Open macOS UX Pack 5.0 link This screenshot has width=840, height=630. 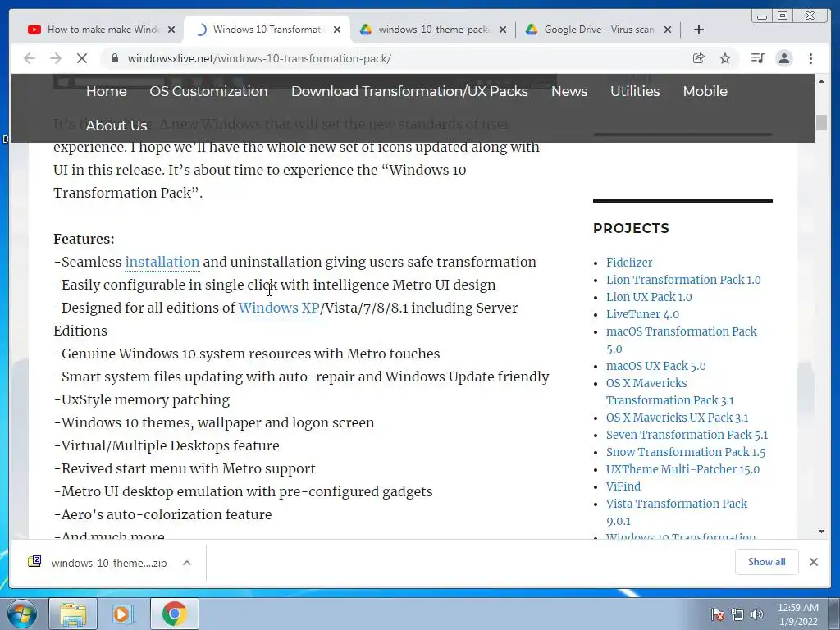point(655,366)
